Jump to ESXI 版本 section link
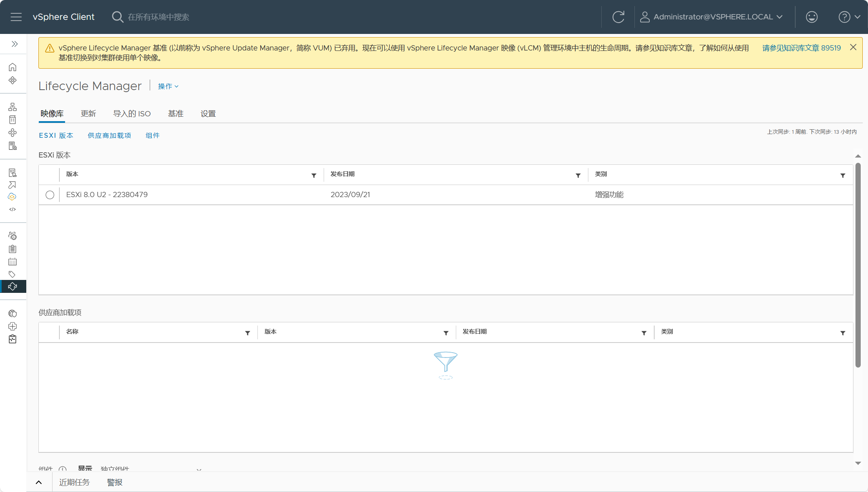 56,136
